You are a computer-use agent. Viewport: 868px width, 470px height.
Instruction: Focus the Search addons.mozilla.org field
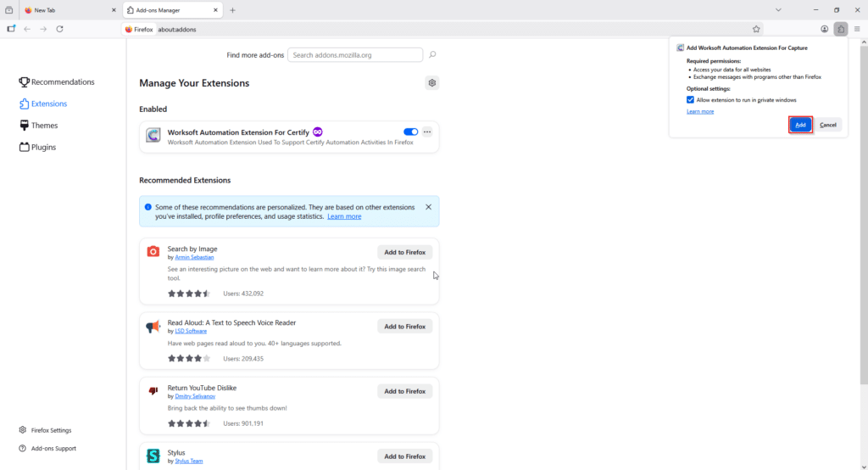click(355, 55)
